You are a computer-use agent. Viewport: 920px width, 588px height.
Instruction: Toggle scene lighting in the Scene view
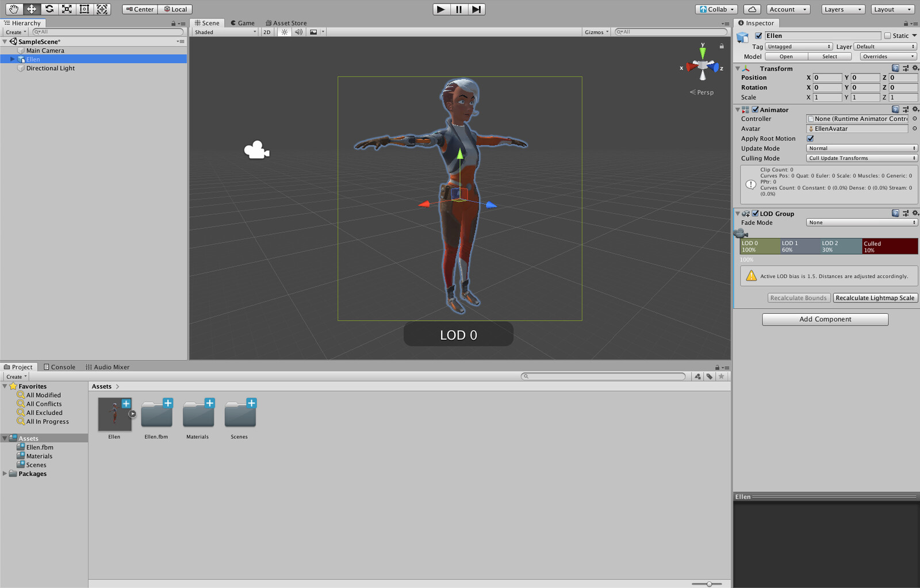(x=284, y=32)
